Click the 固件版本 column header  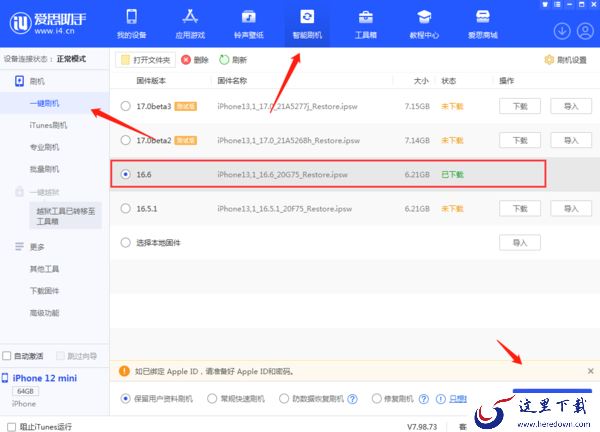click(x=151, y=81)
